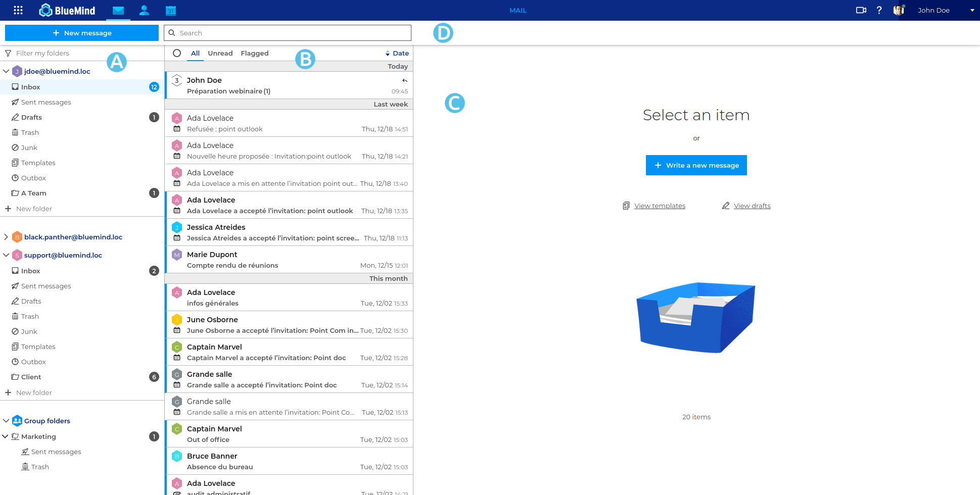The image size is (980, 495).
Task: Click John Doe's profile avatar picture
Action: click(x=899, y=10)
